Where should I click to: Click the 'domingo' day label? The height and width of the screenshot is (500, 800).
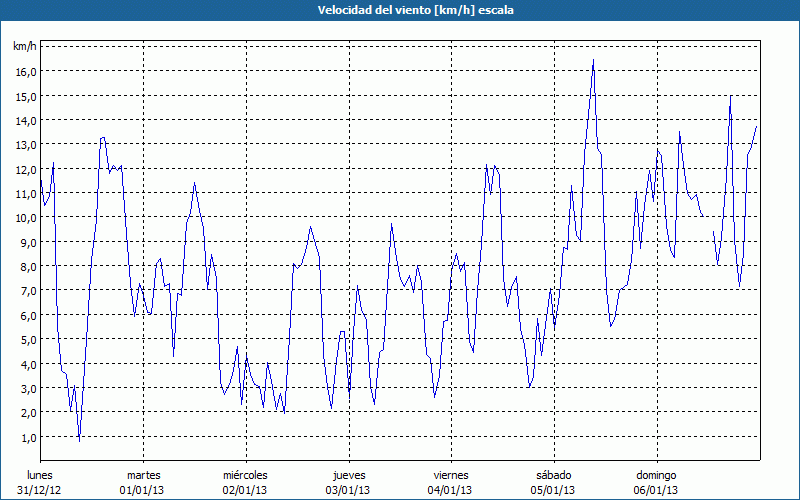coord(656,475)
